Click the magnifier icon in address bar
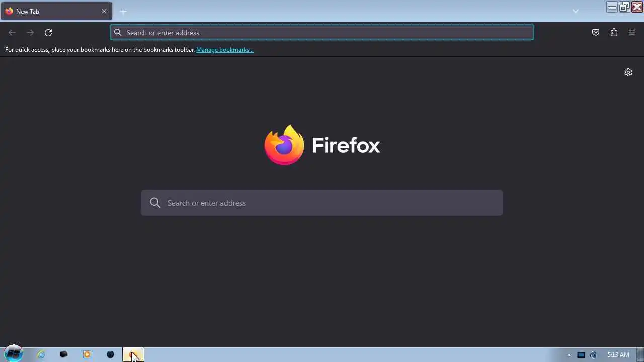The height and width of the screenshot is (362, 644). 118,33
